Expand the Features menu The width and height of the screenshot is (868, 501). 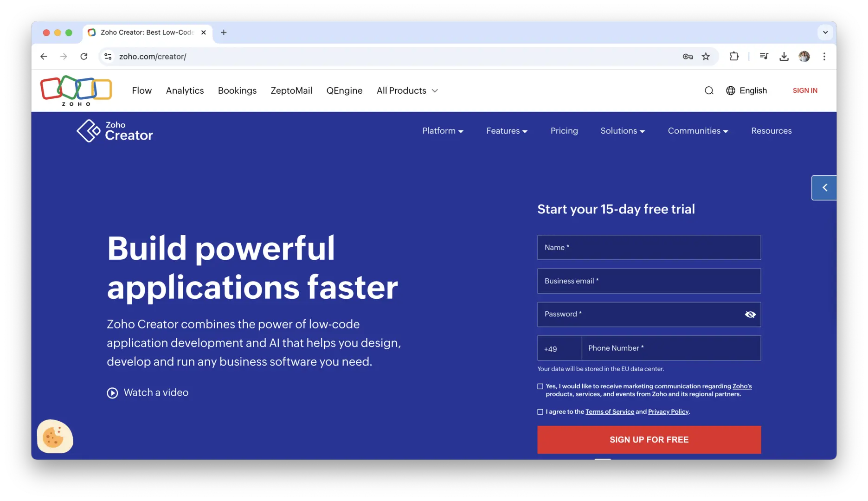(507, 131)
